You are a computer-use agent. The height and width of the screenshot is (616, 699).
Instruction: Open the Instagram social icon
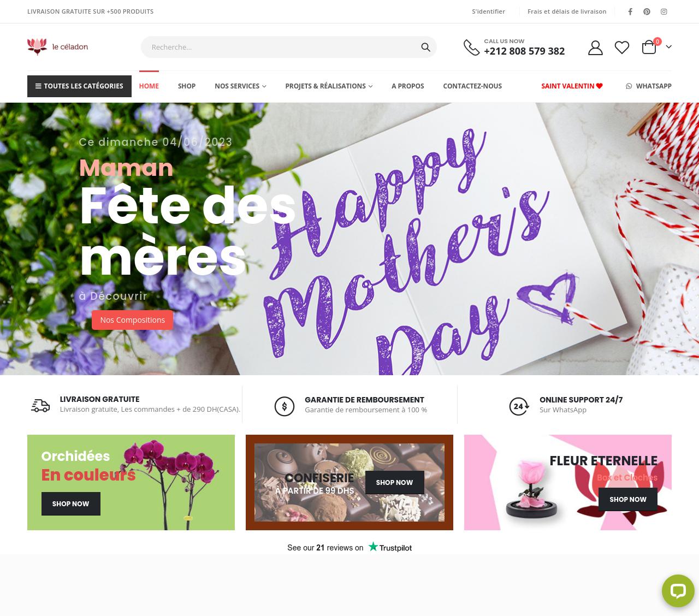664,11
